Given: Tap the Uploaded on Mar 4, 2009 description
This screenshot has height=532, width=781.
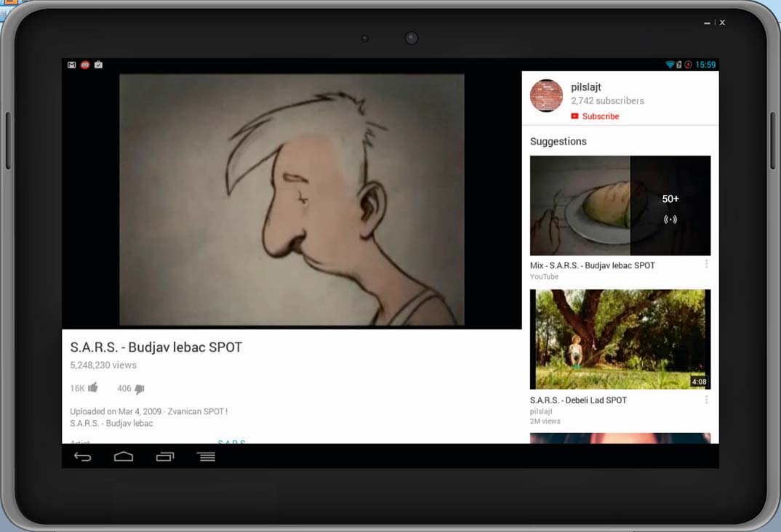Looking at the screenshot, I should click(149, 411).
